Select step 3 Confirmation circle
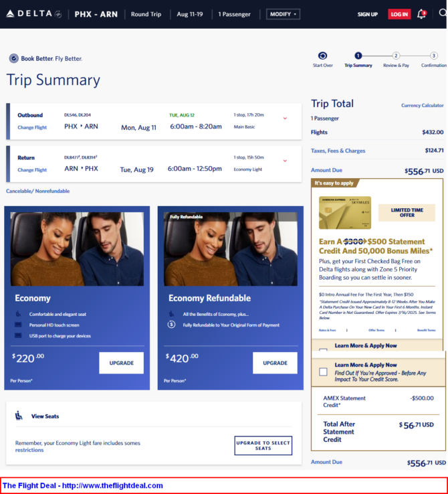 pyautogui.click(x=433, y=56)
